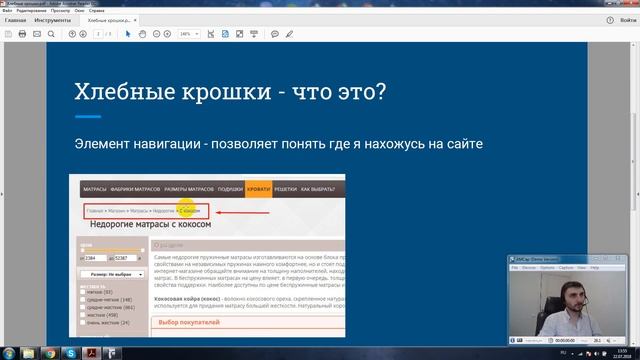
Task: Open File Explorer from taskbar
Action: [29, 353]
